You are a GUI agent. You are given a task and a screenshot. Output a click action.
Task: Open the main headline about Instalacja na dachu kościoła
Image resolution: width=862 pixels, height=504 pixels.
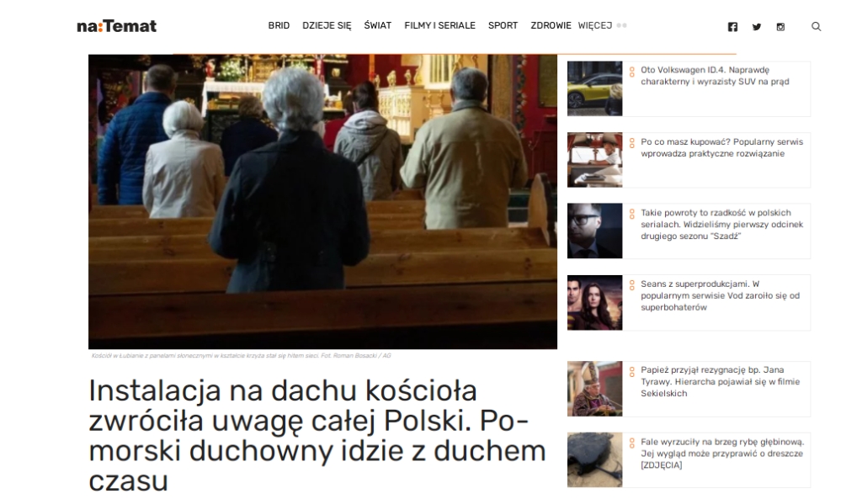pyautogui.click(x=317, y=435)
